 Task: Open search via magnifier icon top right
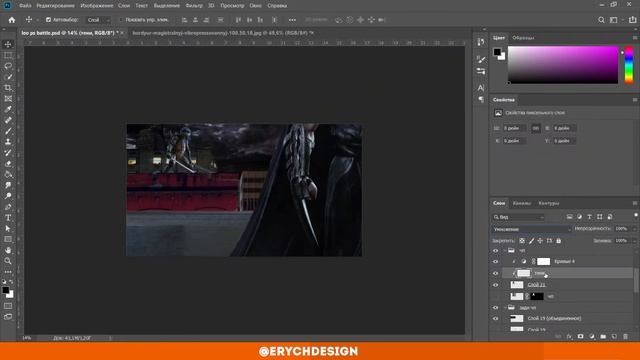pyautogui.click(x=601, y=20)
